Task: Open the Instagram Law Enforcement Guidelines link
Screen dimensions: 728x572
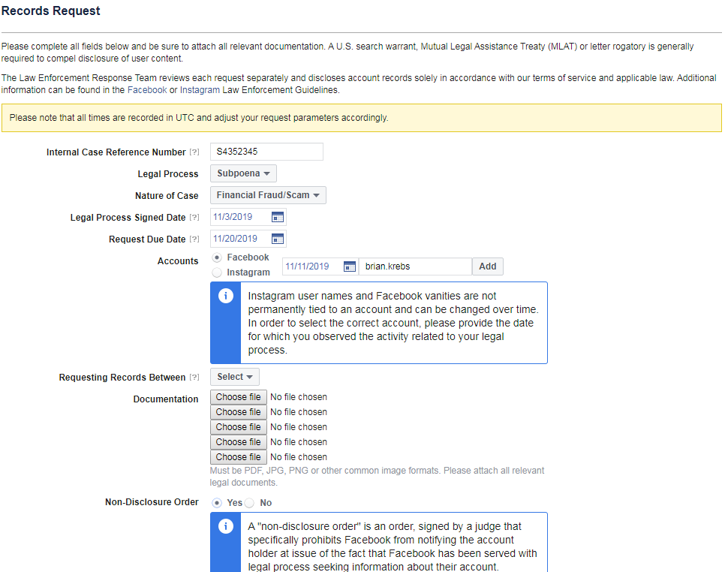Action: pos(200,90)
